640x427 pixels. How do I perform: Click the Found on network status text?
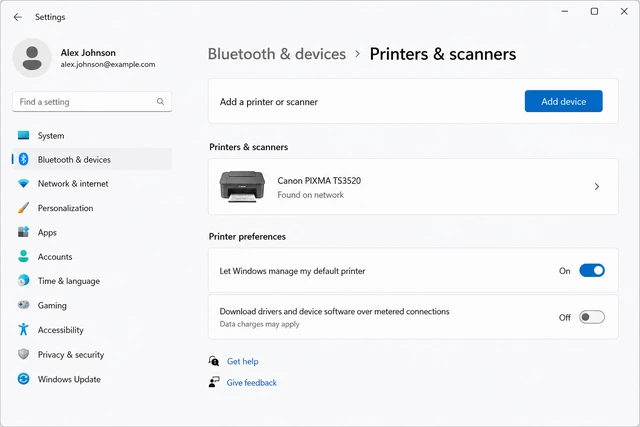click(x=311, y=195)
